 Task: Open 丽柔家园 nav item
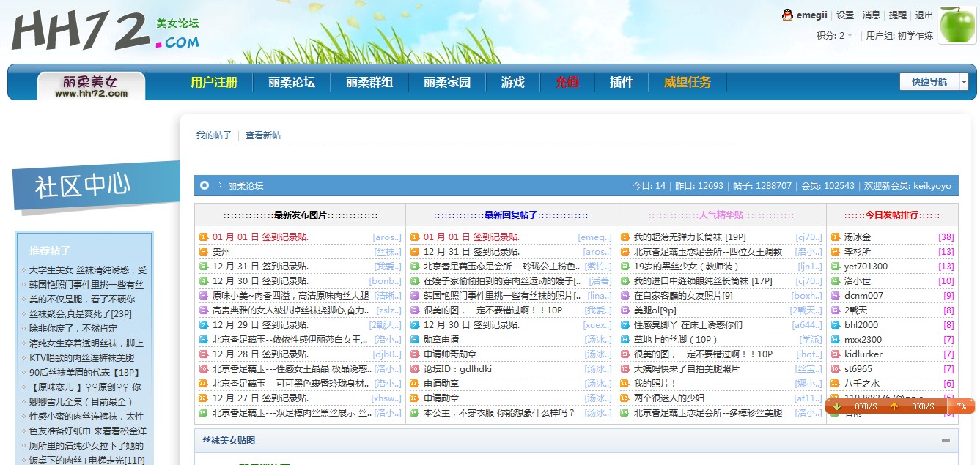click(x=447, y=82)
